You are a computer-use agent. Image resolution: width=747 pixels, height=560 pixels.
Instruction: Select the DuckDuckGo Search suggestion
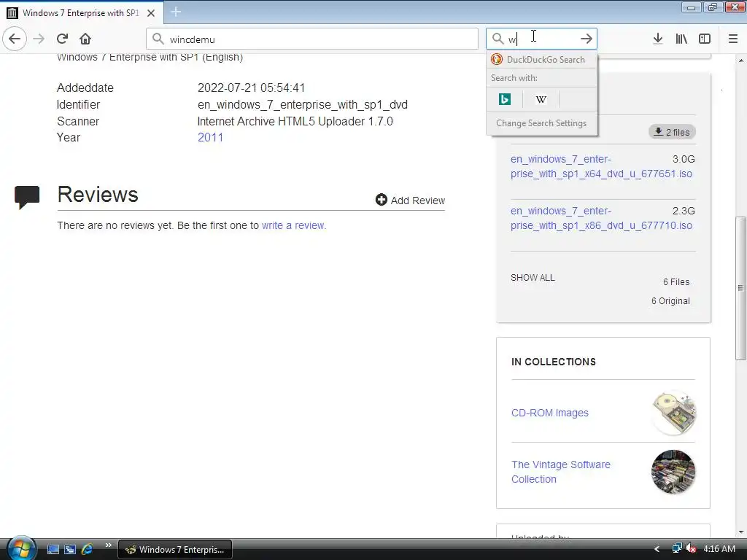pyautogui.click(x=542, y=60)
